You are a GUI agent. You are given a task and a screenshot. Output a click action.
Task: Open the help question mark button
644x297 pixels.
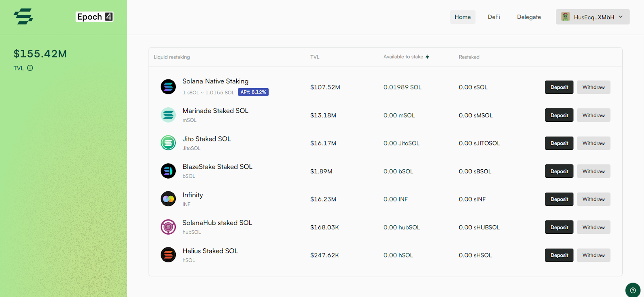click(x=633, y=290)
